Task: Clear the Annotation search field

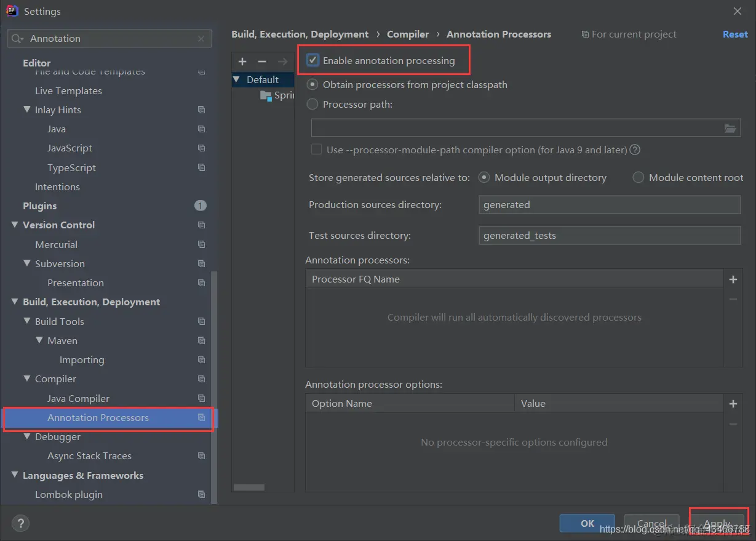Action: click(201, 39)
